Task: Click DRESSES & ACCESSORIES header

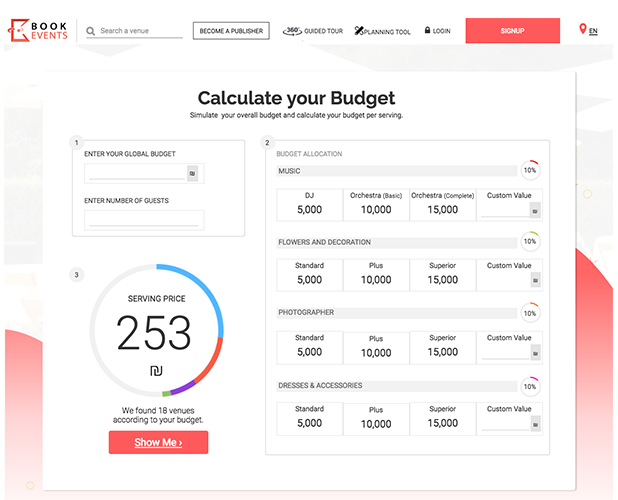Action: (396, 386)
